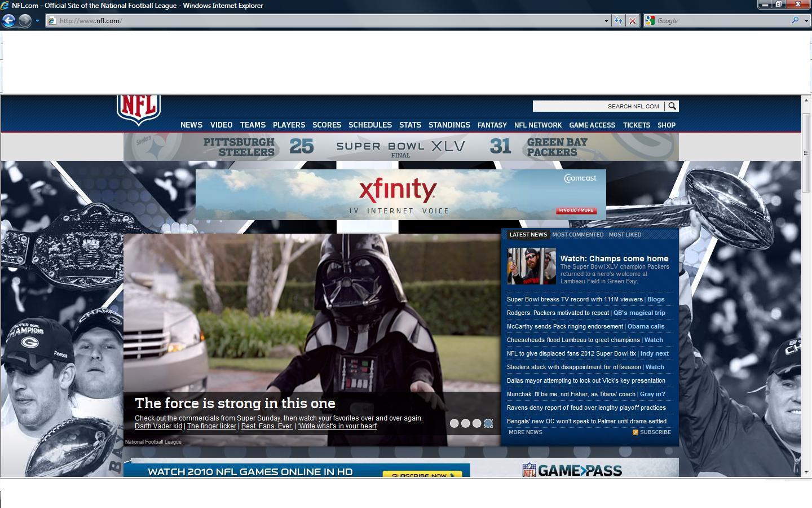This screenshot has width=812, height=508.
Task: Click the Stop loading red X icon
Action: point(633,21)
